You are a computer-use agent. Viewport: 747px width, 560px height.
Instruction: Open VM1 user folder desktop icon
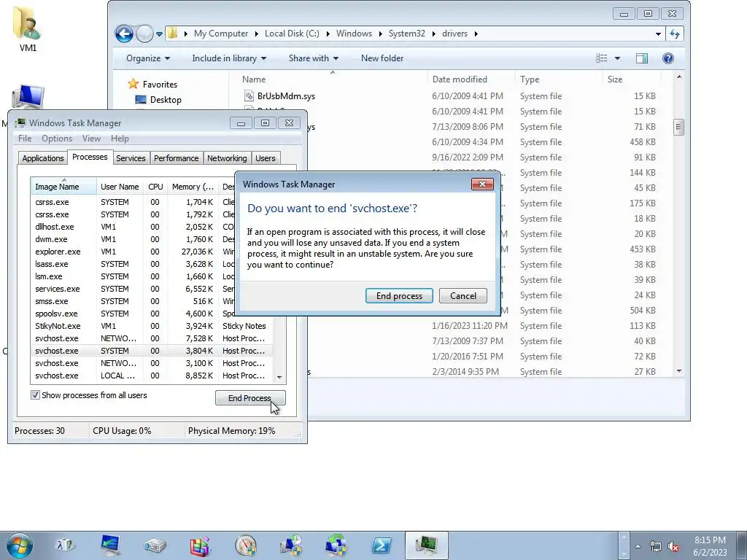point(28,28)
